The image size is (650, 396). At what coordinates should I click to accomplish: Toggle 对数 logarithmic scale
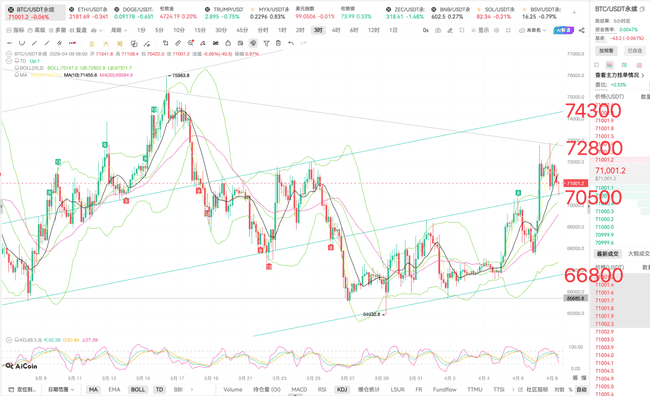[x=559, y=390]
